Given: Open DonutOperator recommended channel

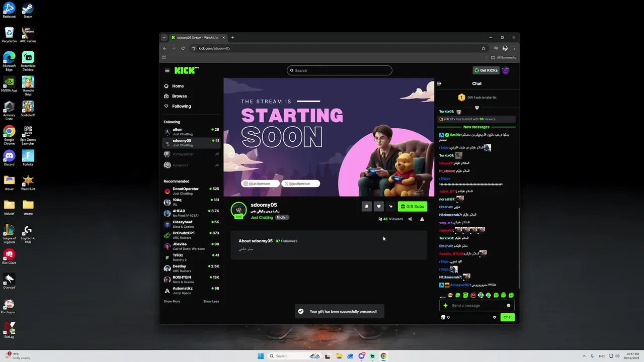Looking at the screenshot, I should point(191,191).
